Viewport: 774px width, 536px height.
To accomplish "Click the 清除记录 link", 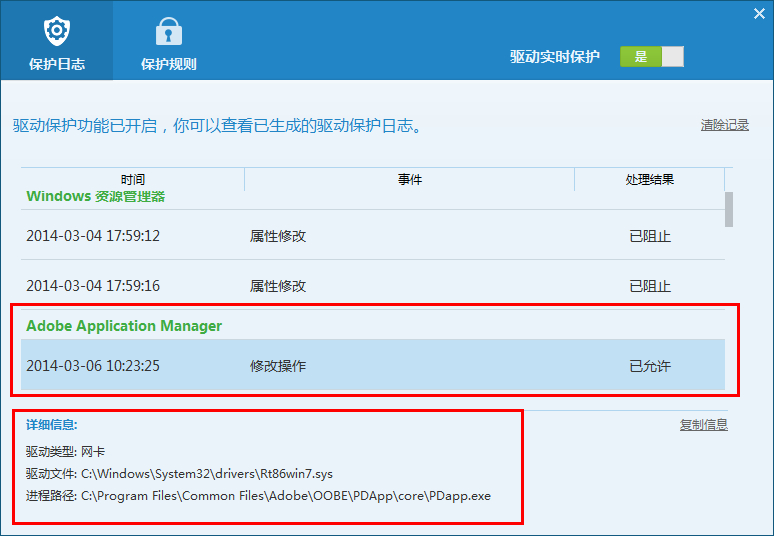I will pyautogui.click(x=725, y=125).
